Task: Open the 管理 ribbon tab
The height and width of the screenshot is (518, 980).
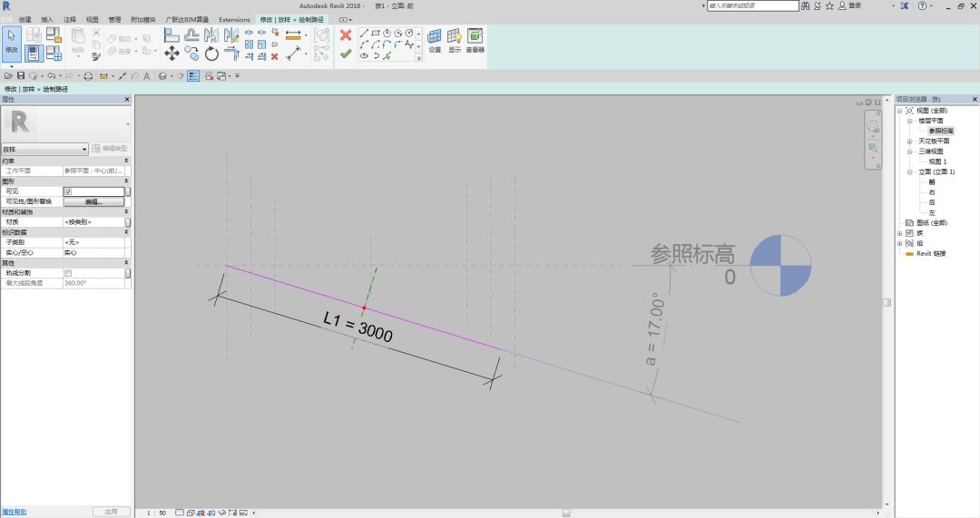Action: [115, 19]
